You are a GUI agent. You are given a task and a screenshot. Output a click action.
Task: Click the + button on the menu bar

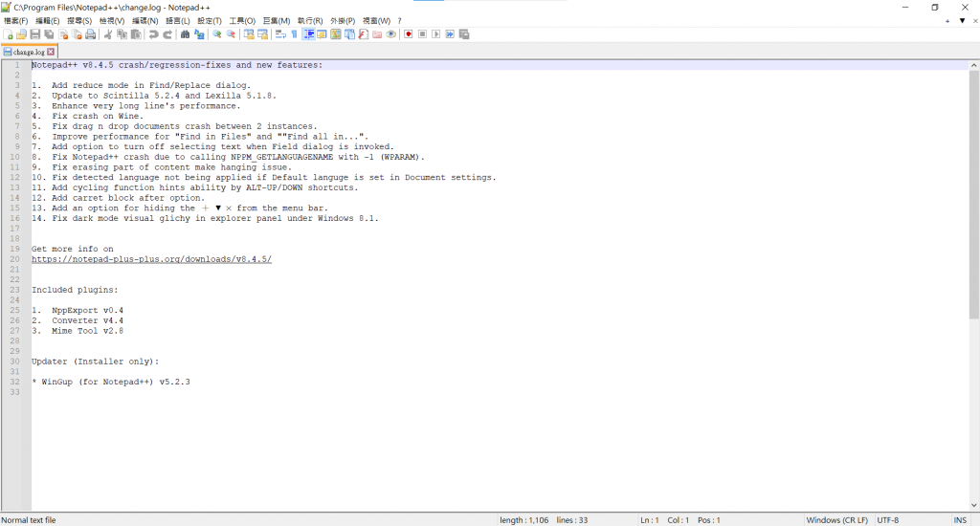tap(947, 21)
